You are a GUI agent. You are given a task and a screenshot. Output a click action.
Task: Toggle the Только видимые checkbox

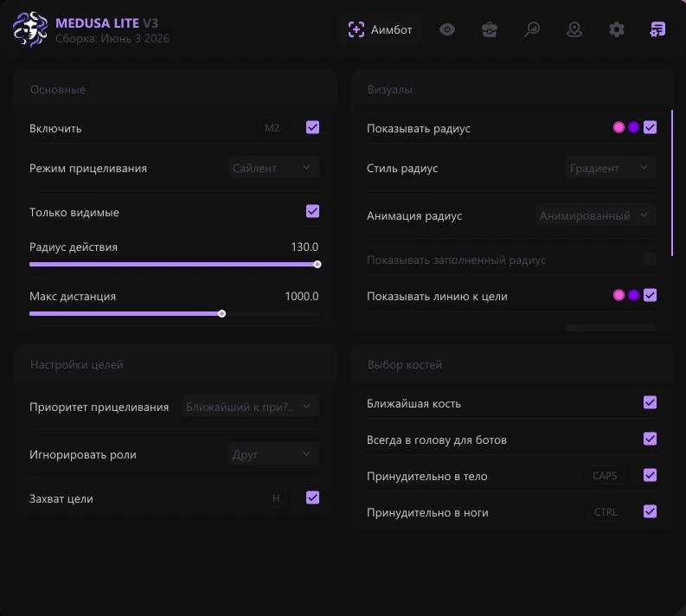312,211
